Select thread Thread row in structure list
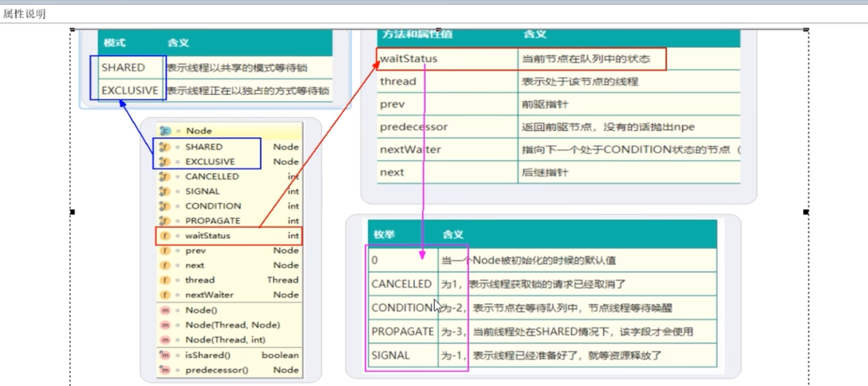The width and height of the screenshot is (868, 386). pyautogui.click(x=230, y=280)
